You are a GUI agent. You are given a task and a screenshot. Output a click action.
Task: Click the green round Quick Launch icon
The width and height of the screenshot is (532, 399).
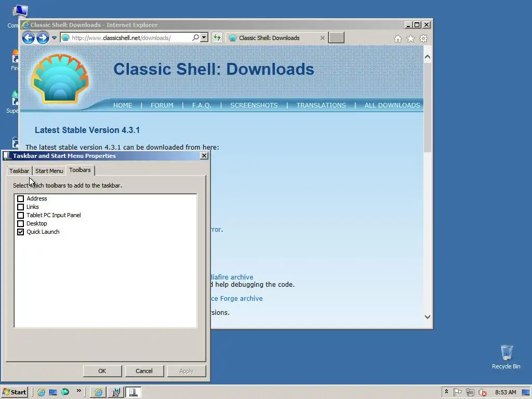65,392
